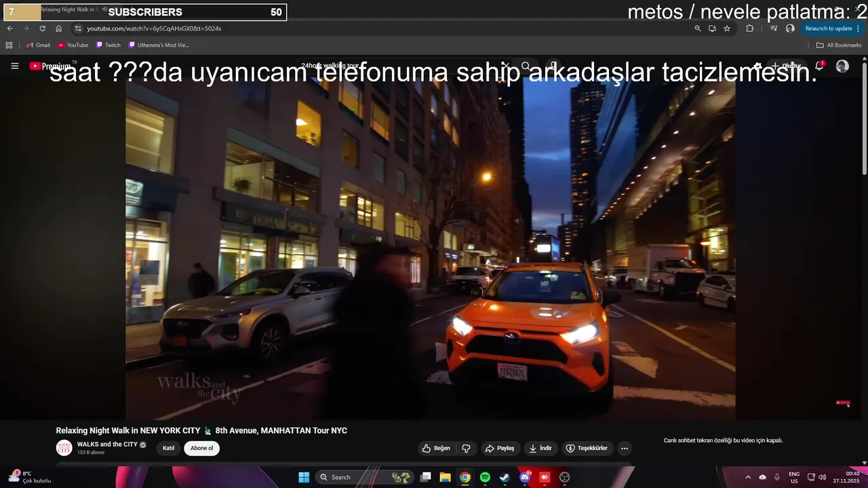This screenshot has width=868, height=488.
Task: Open the Windows Start menu
Action: [x=304, y=477]
